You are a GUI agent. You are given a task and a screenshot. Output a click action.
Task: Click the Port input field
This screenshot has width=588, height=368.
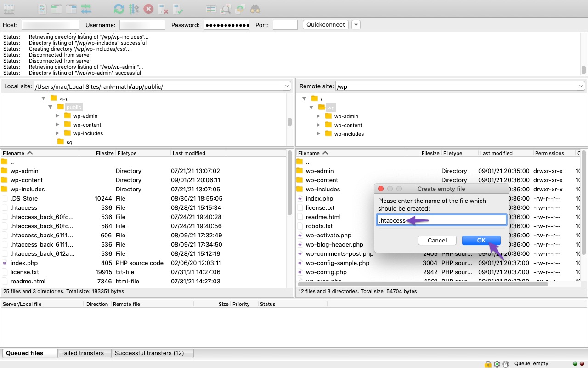coord(285,25)
